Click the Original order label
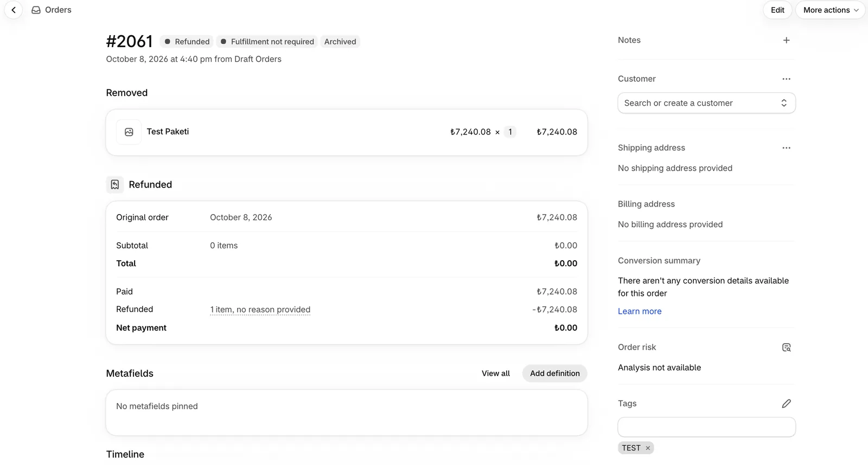Screen dimensions: 868x465 tap(142, 218)
